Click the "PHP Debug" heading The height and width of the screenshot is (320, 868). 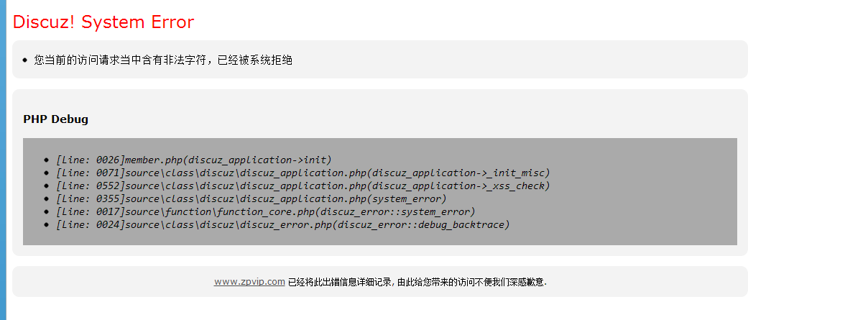(x=55, y=119)
